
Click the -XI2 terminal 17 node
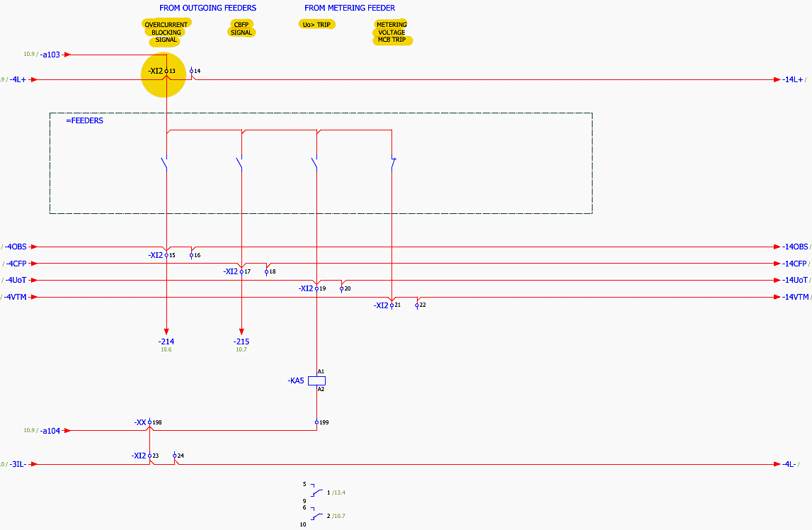(241, 271)
